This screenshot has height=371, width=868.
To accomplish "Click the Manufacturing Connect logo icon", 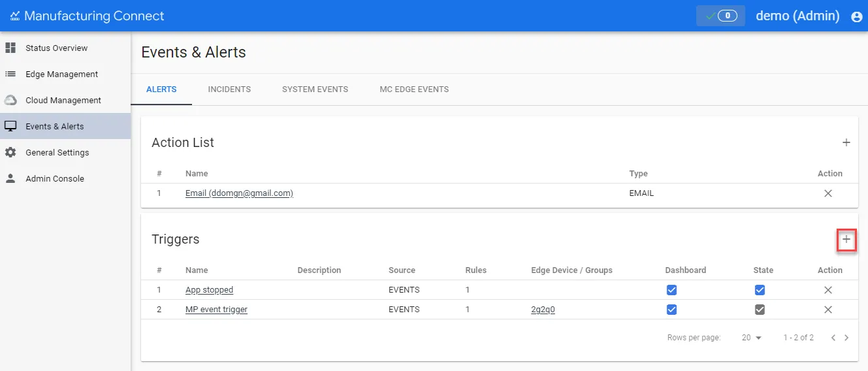I will tap(15, 16).
